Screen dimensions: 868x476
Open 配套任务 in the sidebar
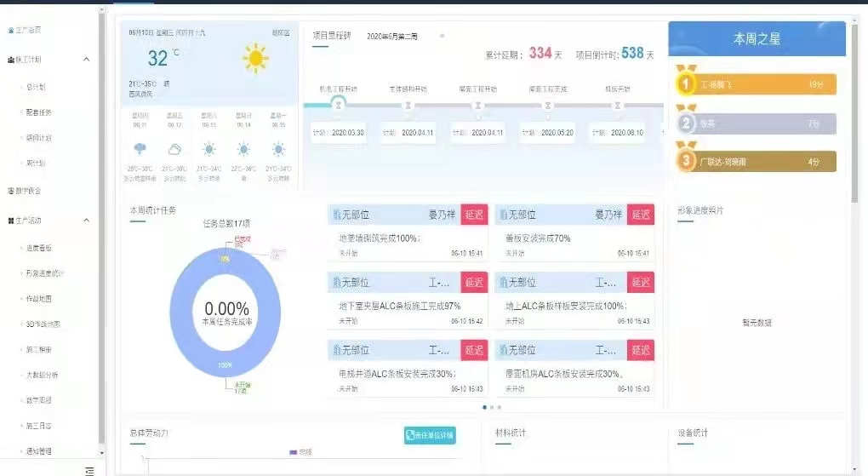point(38,112)
